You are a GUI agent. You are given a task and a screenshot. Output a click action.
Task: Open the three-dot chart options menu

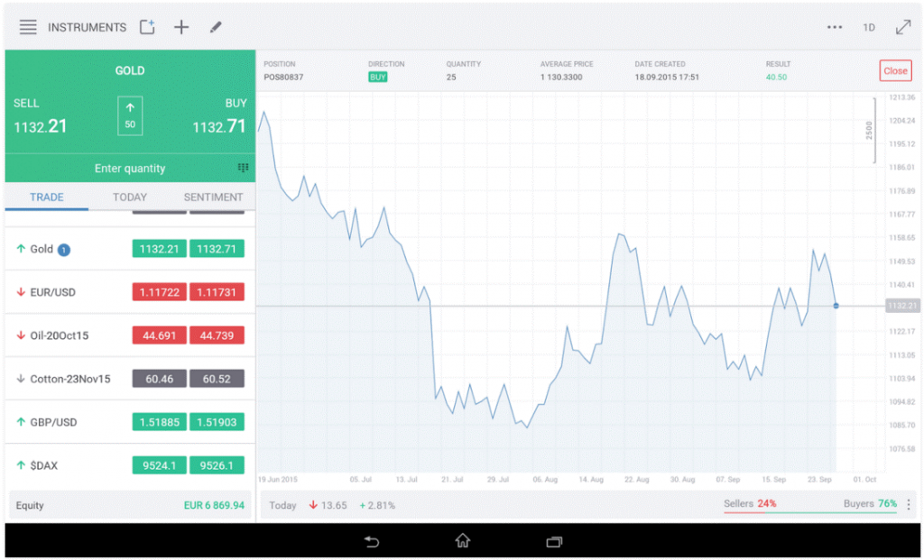(x=835, y=27)
